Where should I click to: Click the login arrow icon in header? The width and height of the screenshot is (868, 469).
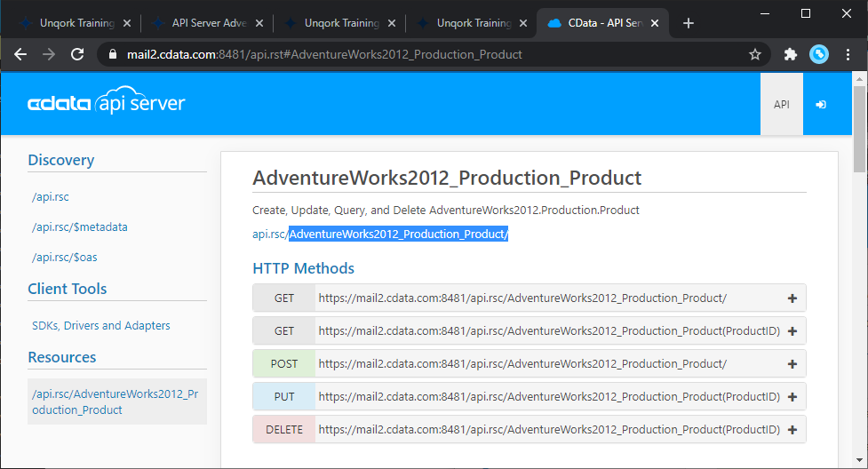[x=821, y=104]
